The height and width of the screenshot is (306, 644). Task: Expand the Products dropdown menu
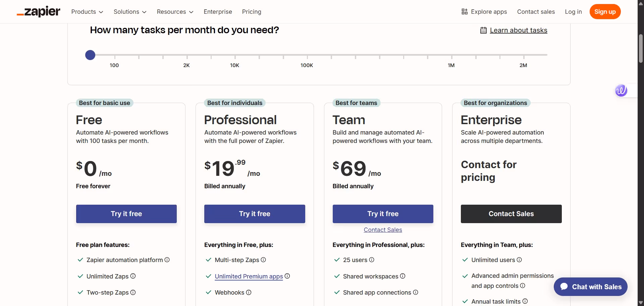(87, 12)
